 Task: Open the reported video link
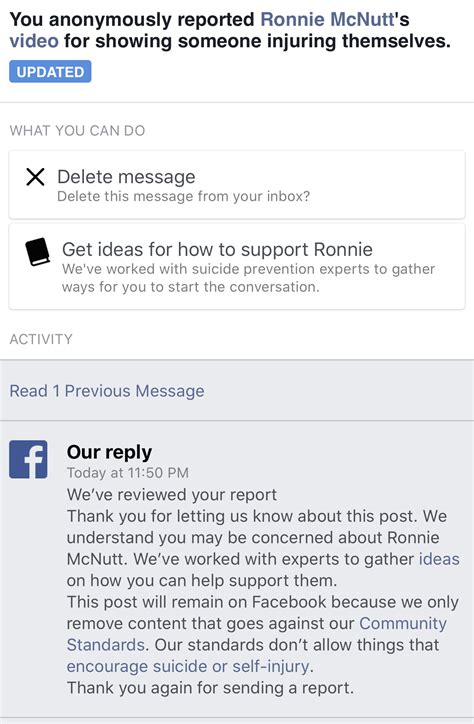34,41
